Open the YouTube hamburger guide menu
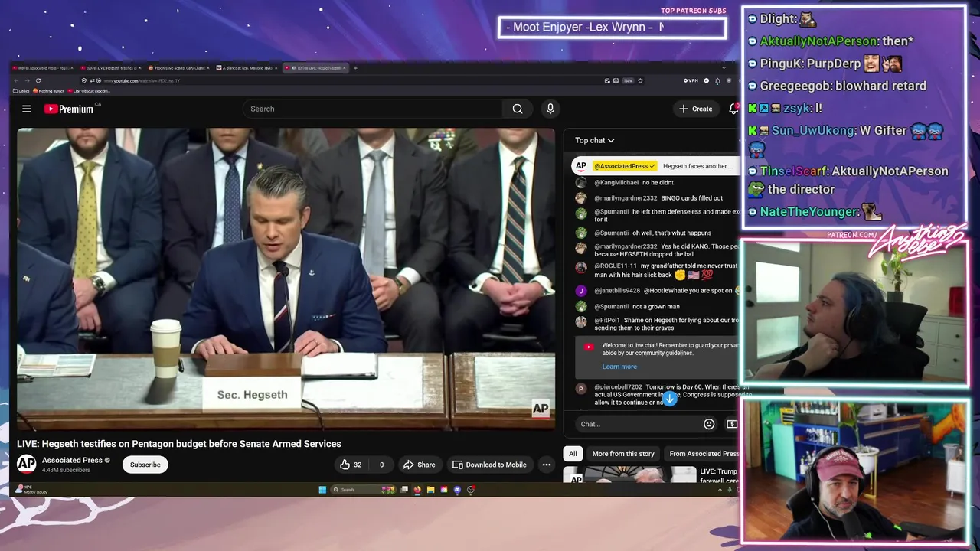 point(27,109)
